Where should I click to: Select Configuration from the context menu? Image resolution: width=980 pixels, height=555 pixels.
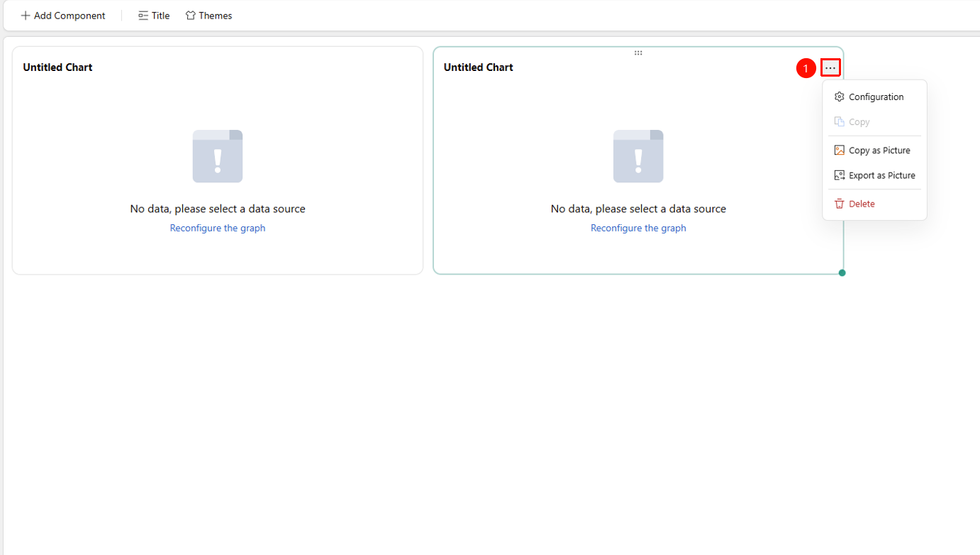(874, 97)
